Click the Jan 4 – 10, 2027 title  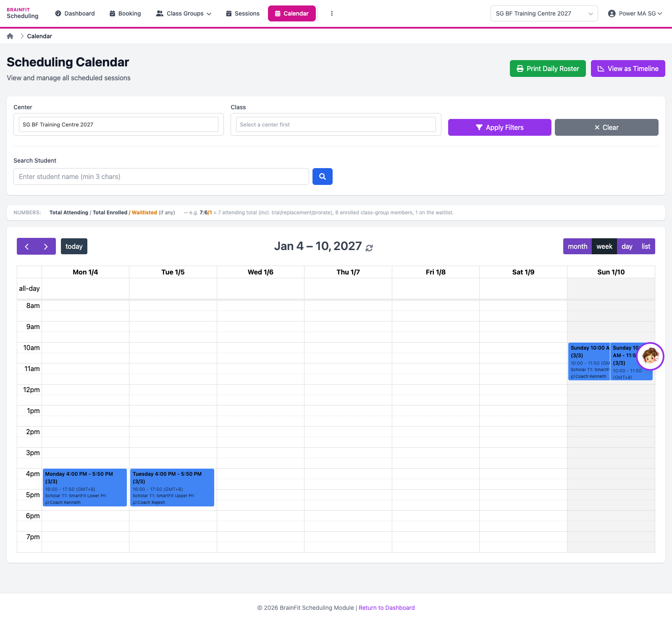coord(318,246)
